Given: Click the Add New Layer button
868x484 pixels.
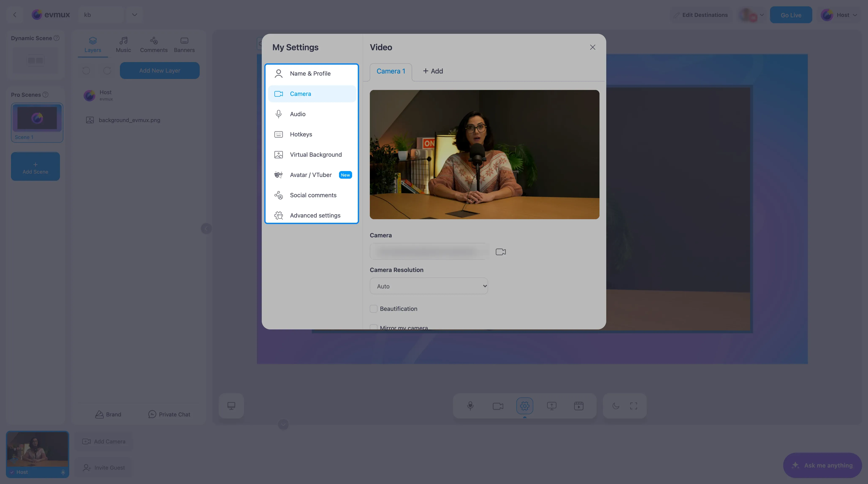Looking at the screenshot, I should click(160, 71).
